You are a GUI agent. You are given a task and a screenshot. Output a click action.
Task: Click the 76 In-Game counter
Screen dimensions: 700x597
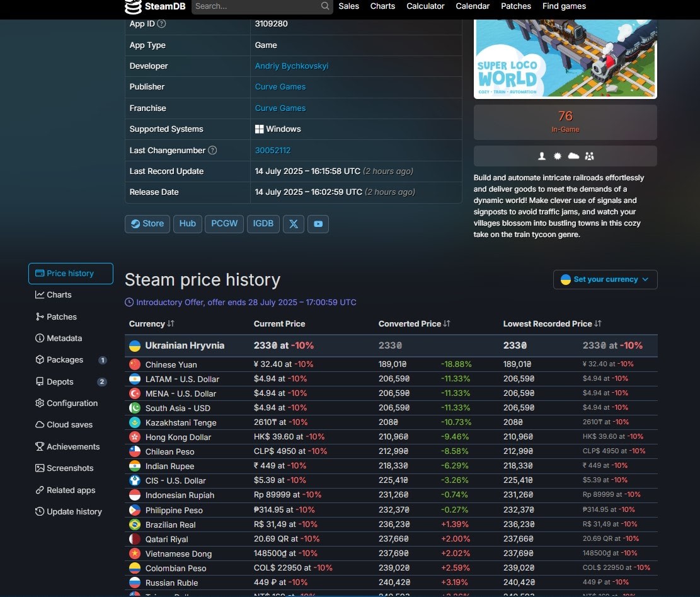click(x=565, y=122)
